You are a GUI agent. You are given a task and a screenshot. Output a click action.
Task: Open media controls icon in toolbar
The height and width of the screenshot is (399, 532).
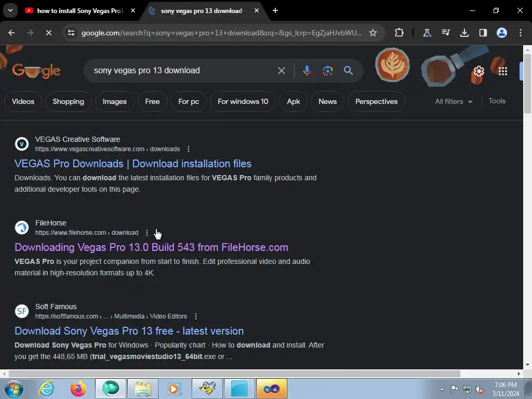445,33
